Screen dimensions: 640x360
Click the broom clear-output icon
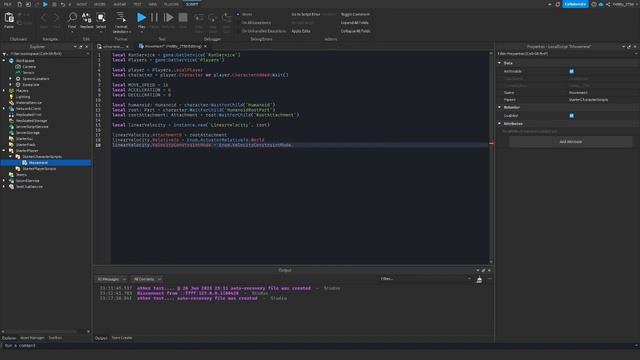[x=479, y=279]
